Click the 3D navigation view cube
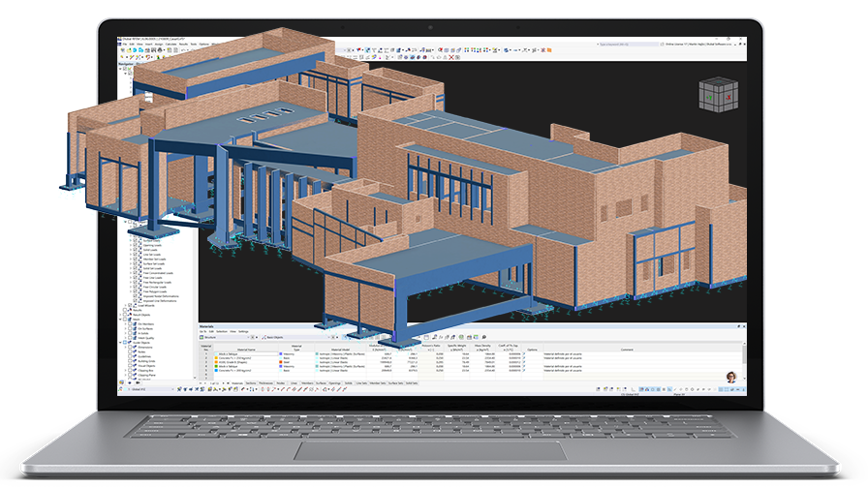Screen dimensions: 868x488 (x=719, y=95)
